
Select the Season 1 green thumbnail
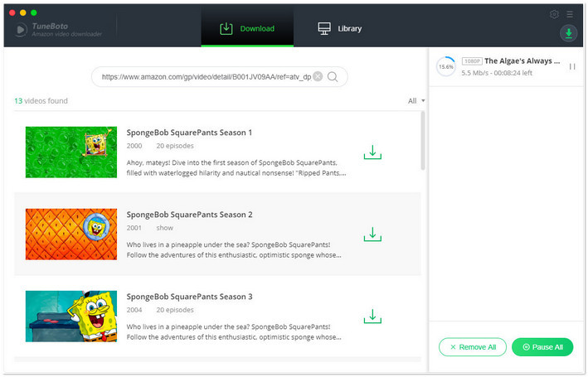[x=71, y=152]
